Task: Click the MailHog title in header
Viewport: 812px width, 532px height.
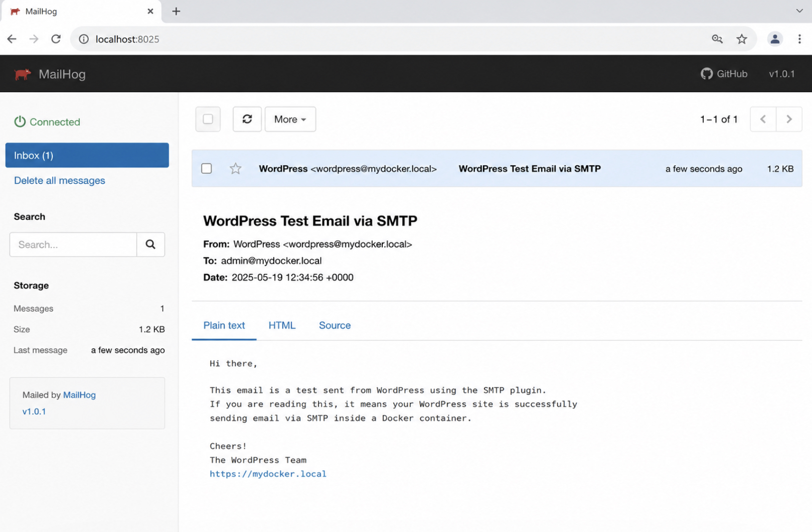Action: coord(62,74)
